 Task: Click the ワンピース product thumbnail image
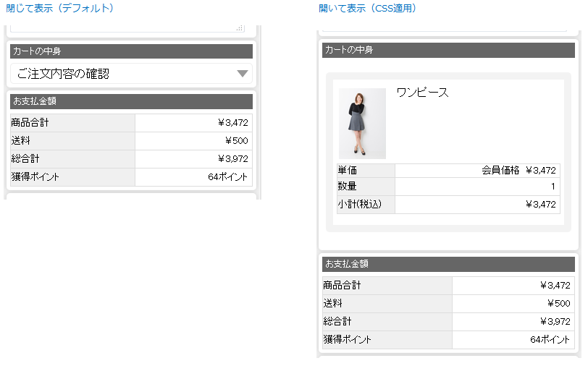362,124
